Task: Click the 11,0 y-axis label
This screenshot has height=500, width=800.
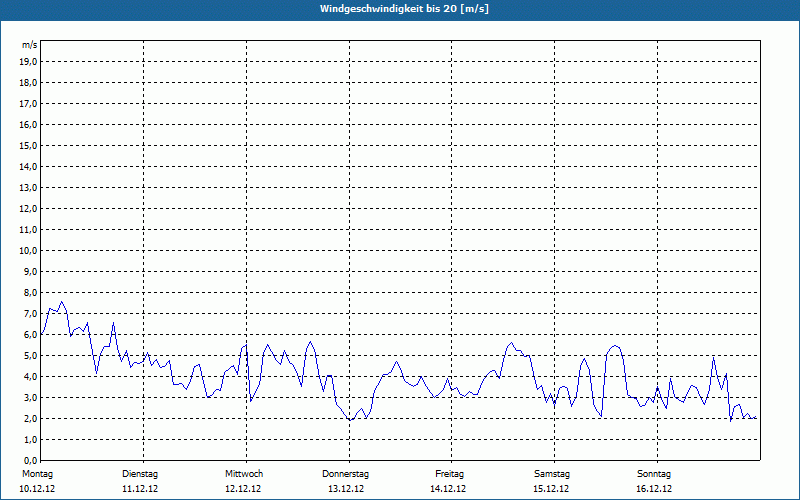Action: [28, 230]
